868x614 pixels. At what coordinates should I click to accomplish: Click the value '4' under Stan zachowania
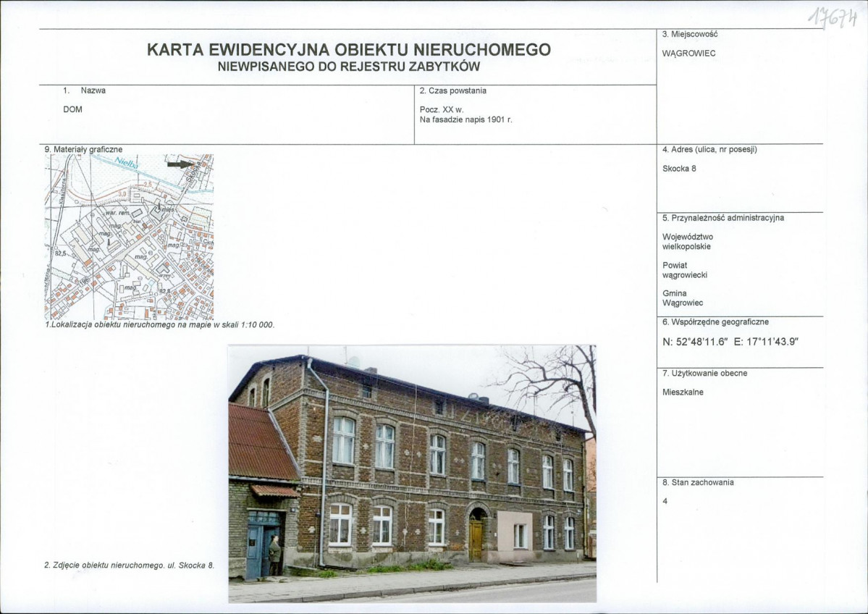click(665, 502)
